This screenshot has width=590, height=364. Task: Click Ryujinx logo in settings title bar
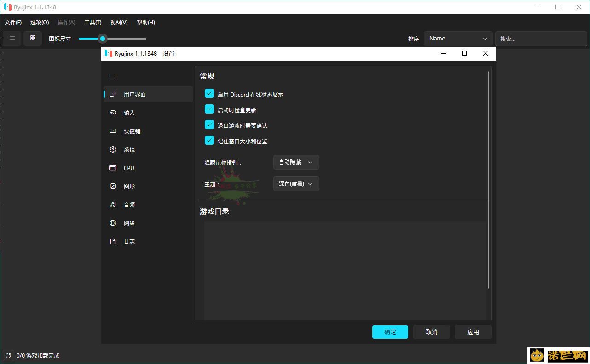109,53
